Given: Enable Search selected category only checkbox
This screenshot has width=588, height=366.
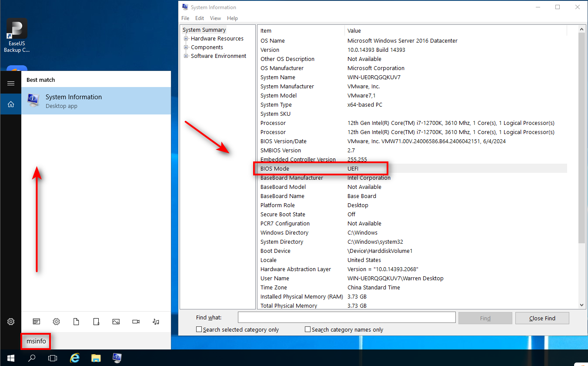Looking at the screenshot, I should (199, 329).
